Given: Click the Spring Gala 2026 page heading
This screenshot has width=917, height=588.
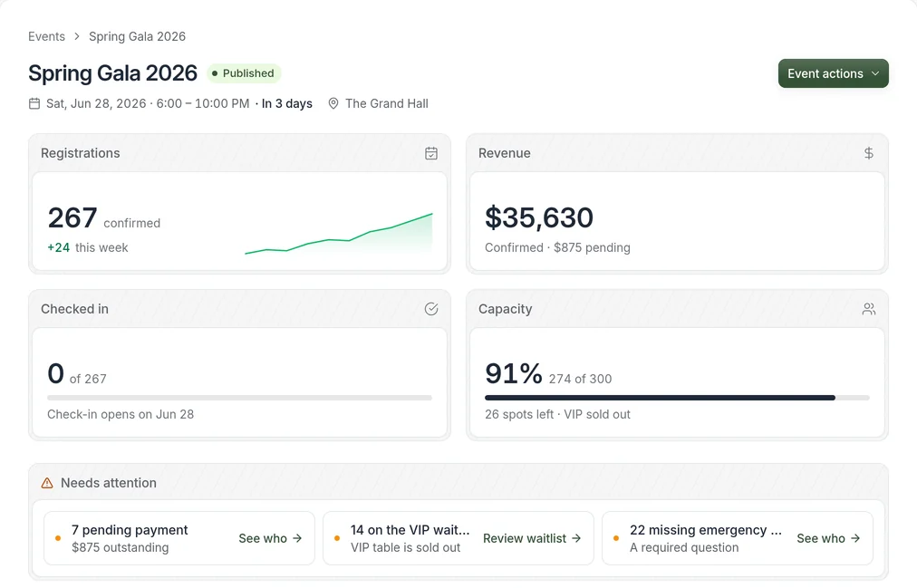Looking at the screenshot, I should [113, 73].
